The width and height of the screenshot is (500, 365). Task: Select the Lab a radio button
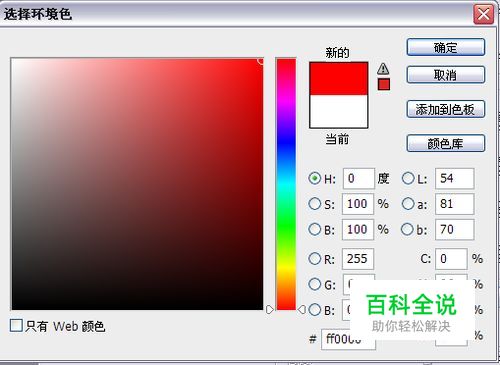click(x=408, y=204)
